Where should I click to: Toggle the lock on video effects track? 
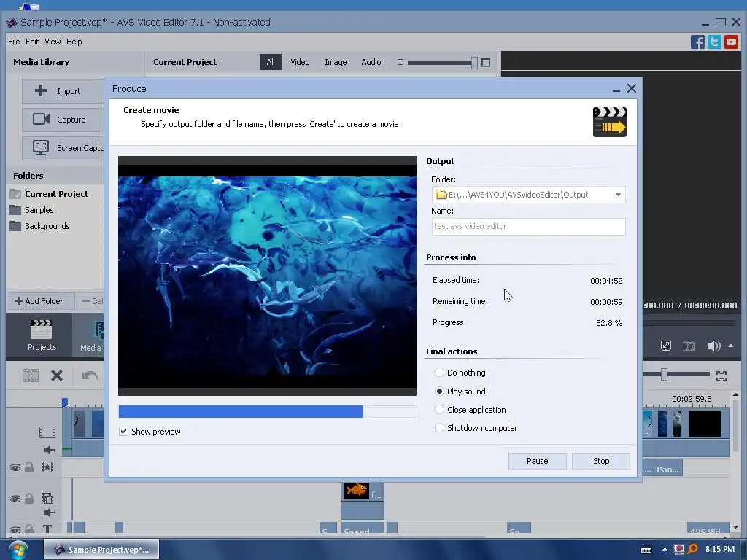click(x=29, y=467)
